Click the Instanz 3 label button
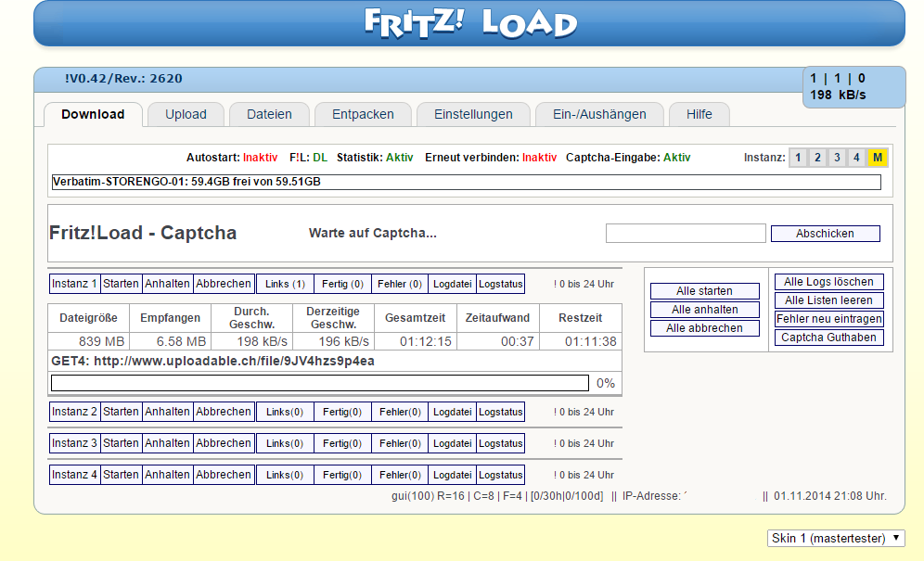The height and width of the screenshot is (561, 924). [75, 443]
